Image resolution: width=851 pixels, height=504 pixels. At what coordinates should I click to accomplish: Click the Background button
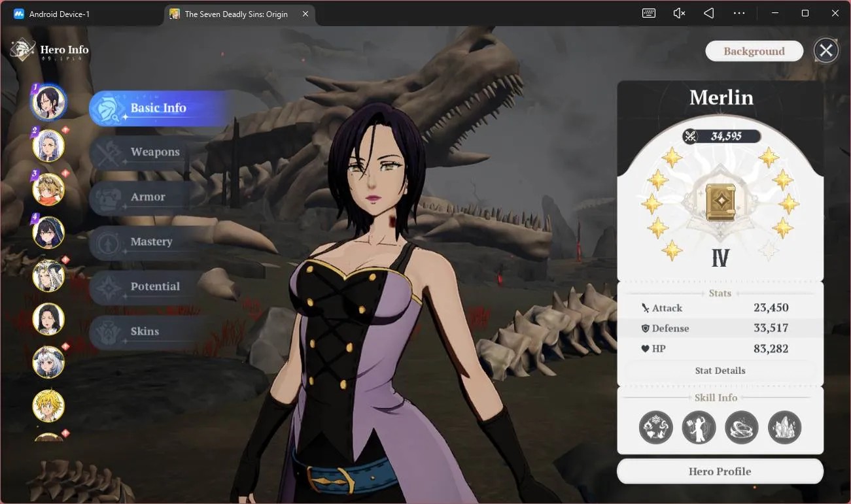tap(754, 51)
